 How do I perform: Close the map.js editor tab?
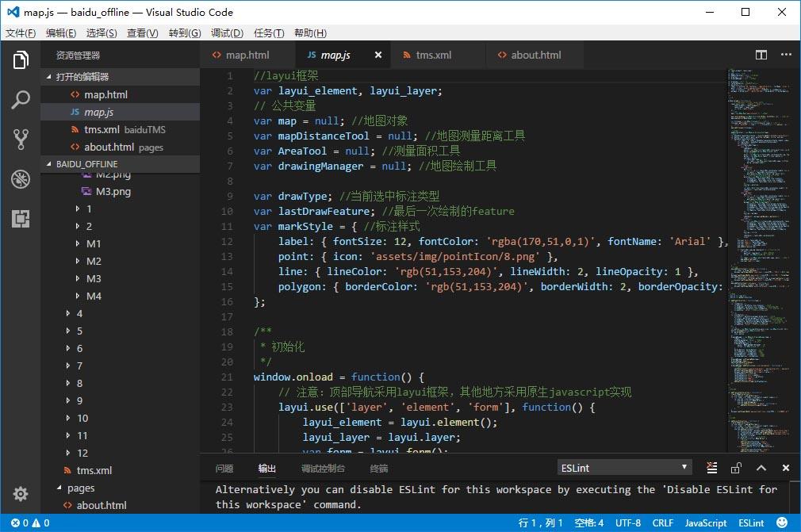[x=378, y=55]
